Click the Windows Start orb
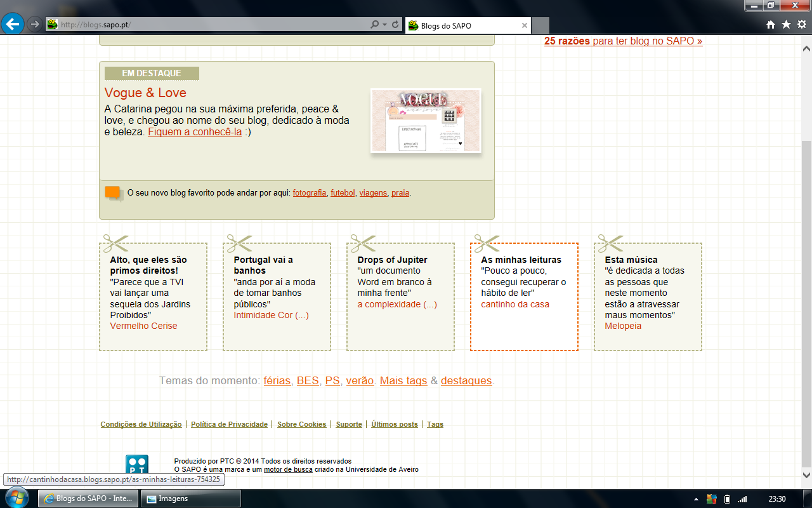The width and height of the screenshot is (812, 508). [x=17, y=498]
